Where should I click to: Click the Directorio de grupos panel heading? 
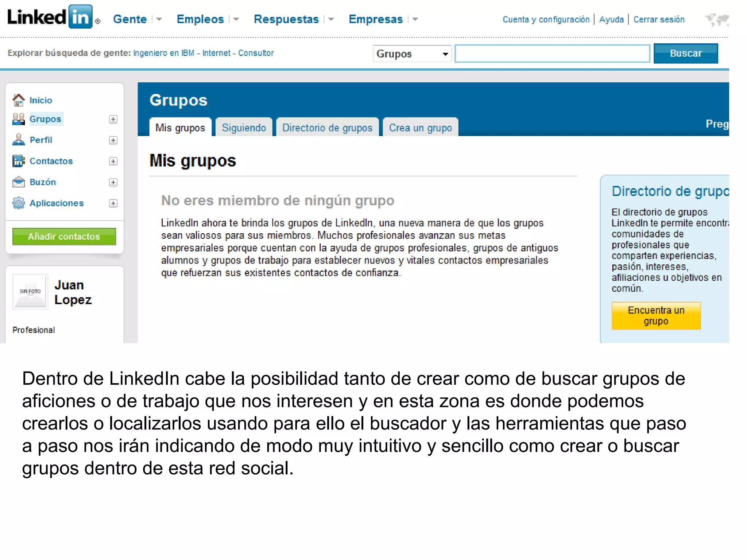tap(670, 191)
